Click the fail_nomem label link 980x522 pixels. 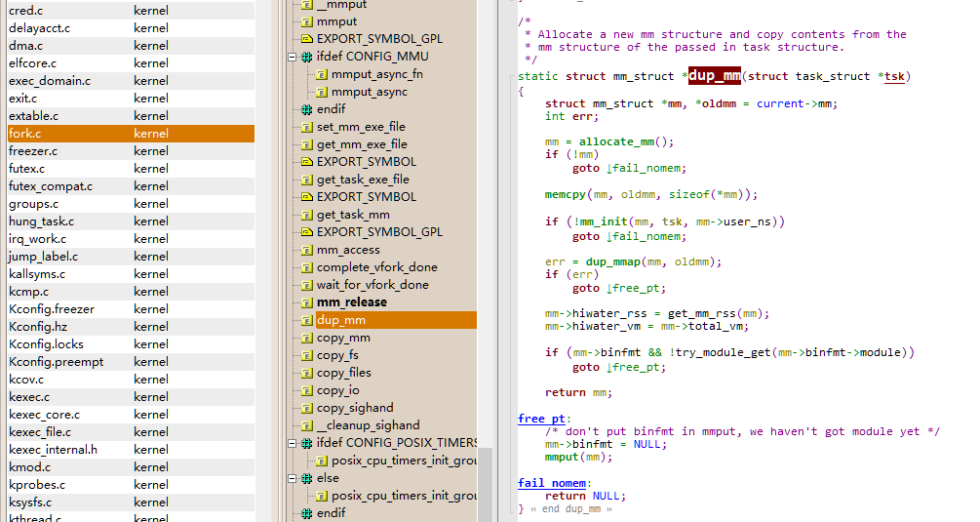[x=552, y=483]
